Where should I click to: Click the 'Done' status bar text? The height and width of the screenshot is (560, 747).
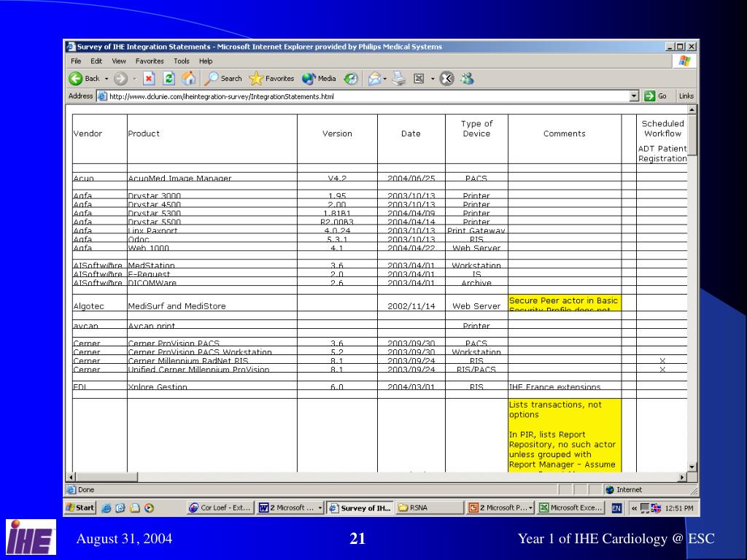tap(86, 489)
